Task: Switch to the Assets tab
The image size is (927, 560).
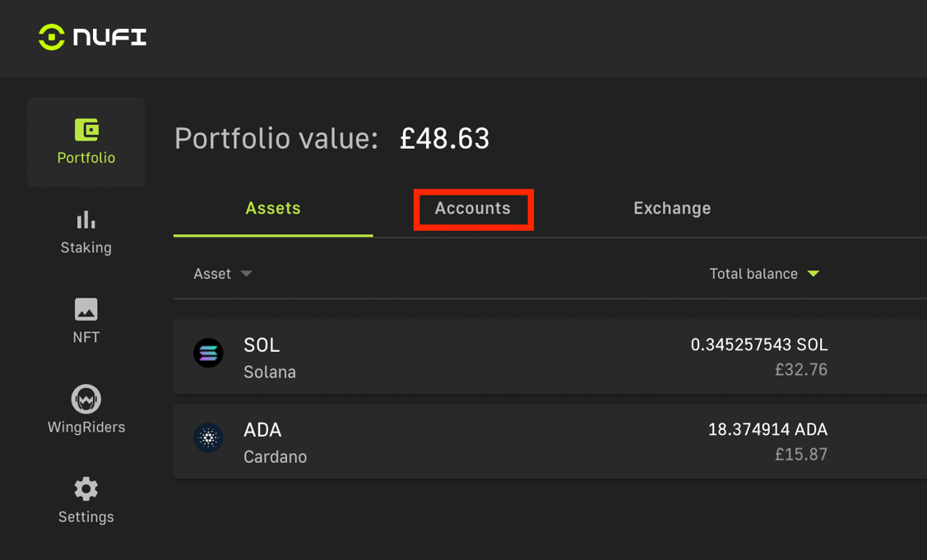Action: (x=273, y=209)
